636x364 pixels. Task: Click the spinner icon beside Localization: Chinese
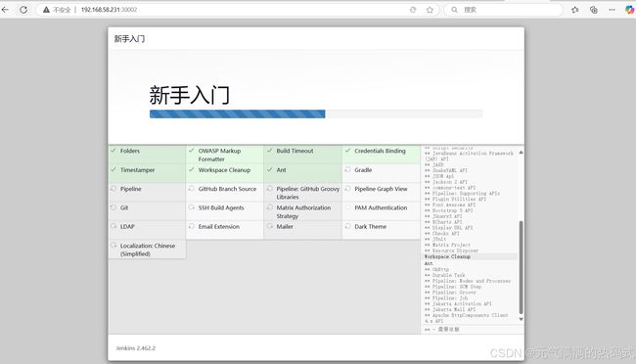click(x=114, y=246)
